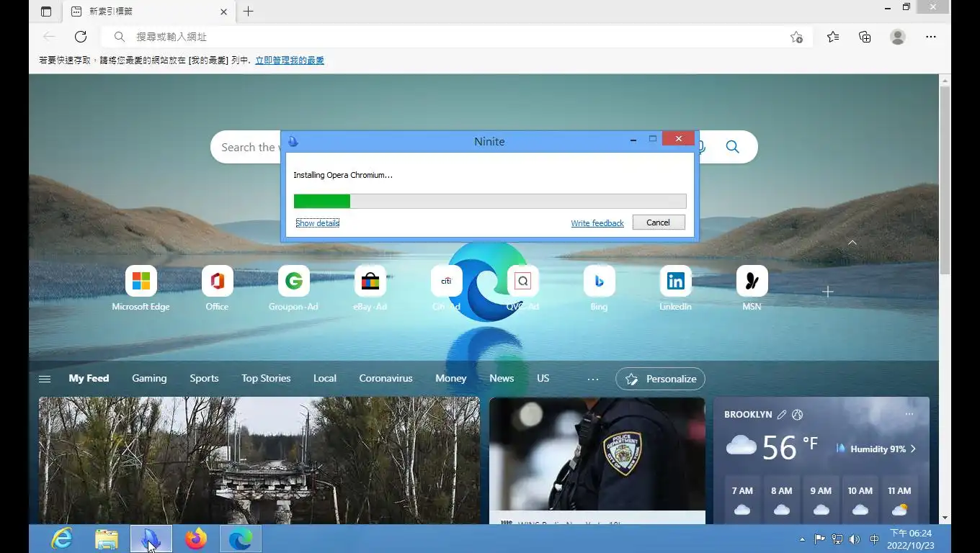Open the US tab
The height and width of the screenshot is (553, 980).
click(x=543, y=378)
